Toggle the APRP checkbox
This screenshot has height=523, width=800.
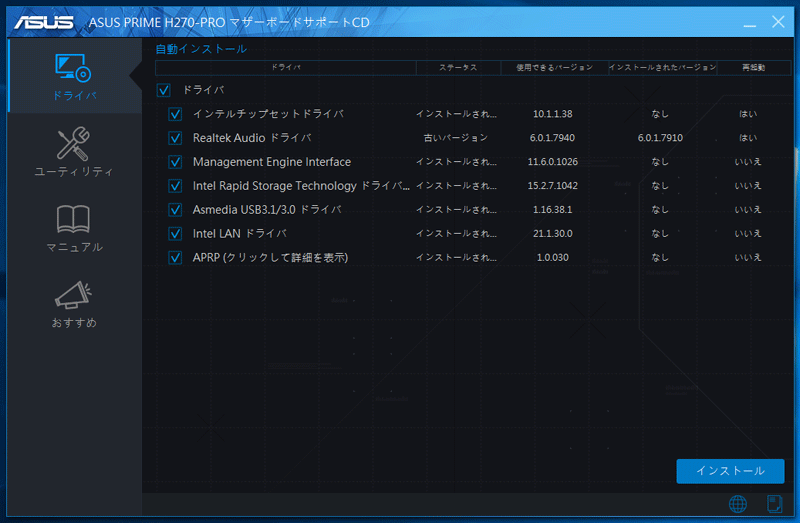[175, 258]
